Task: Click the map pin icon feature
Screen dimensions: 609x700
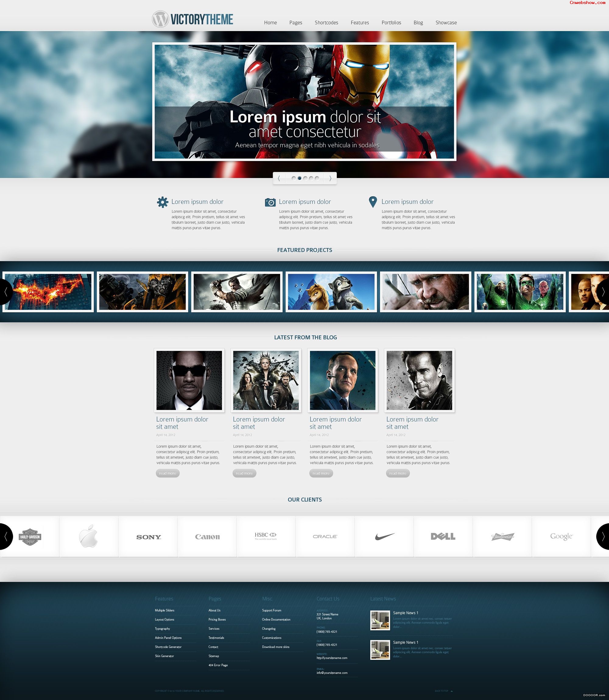Action: point(373,202)
